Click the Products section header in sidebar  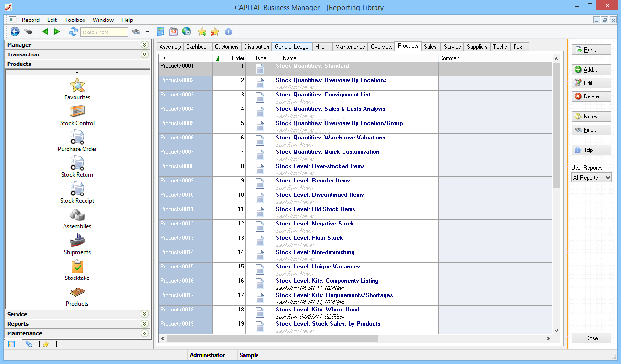tap(77, 64)
